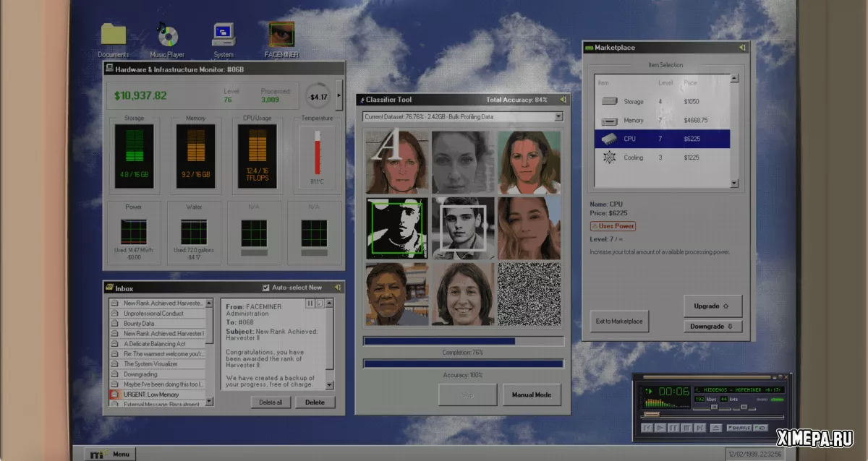Toggle repeat mode in the music player
Image resolution: width=868 pixels, height=461 pixels.
point(759,428)
